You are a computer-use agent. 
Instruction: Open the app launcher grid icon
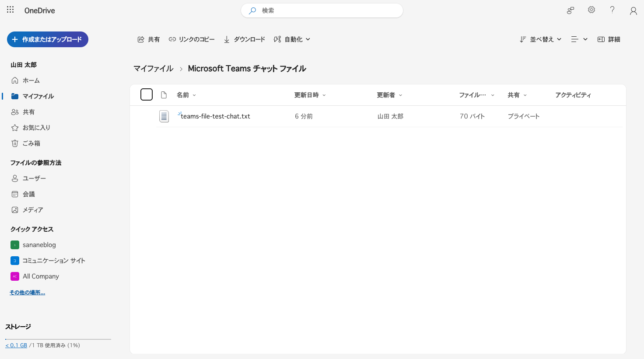click(x=10, y=10)
